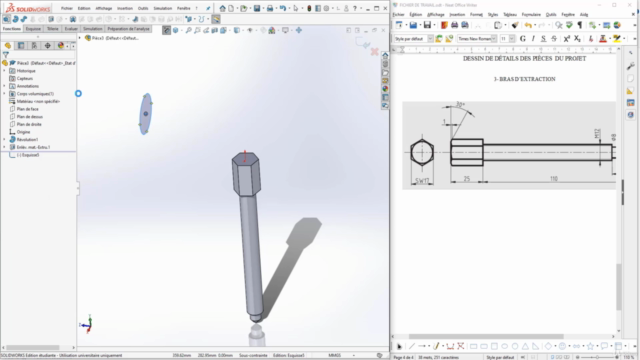Click font color swatch in Writer toolbar
Viewport: 640px width, 360px height.
(602, 38)
